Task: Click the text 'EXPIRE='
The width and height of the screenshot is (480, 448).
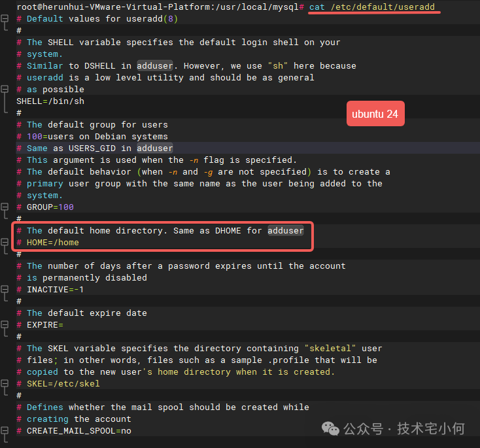Action: [x=45, y=324]
